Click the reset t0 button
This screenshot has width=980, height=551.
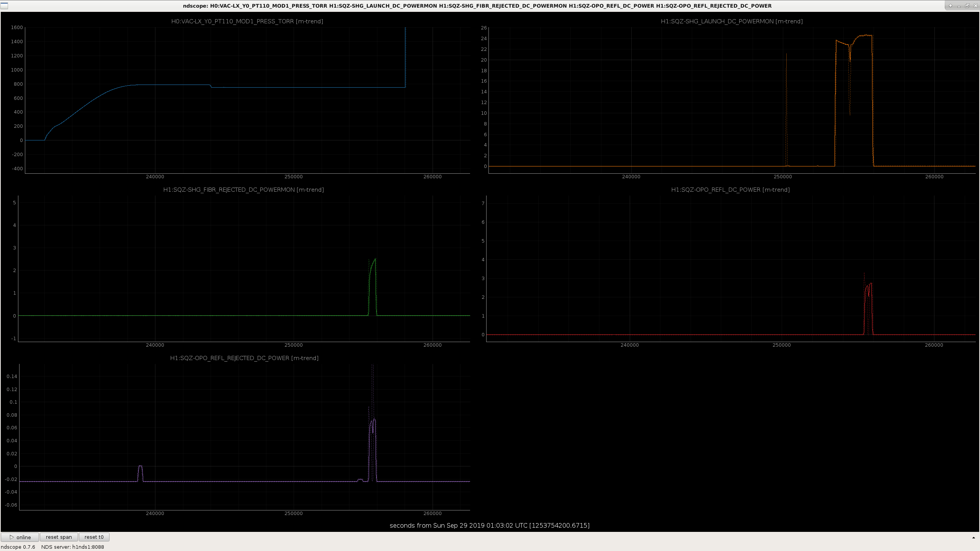pyautogui.click(x=94, y=537)
